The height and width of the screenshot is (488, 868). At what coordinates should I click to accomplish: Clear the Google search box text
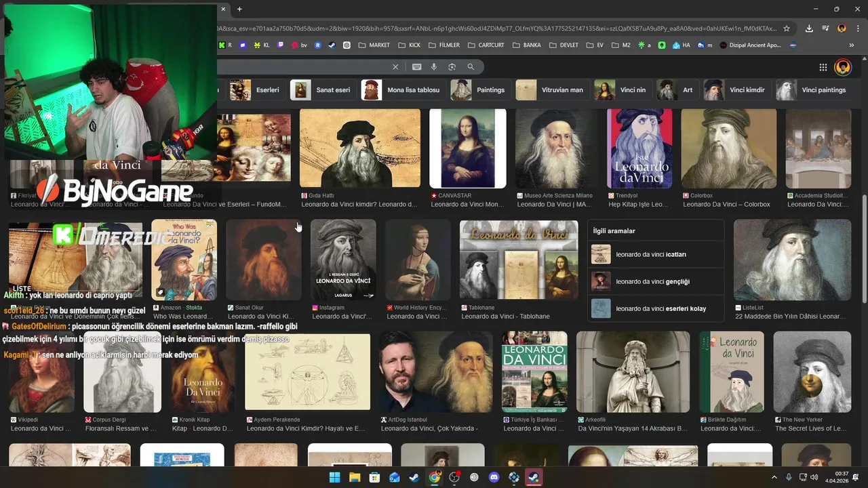tap(395, 67)
